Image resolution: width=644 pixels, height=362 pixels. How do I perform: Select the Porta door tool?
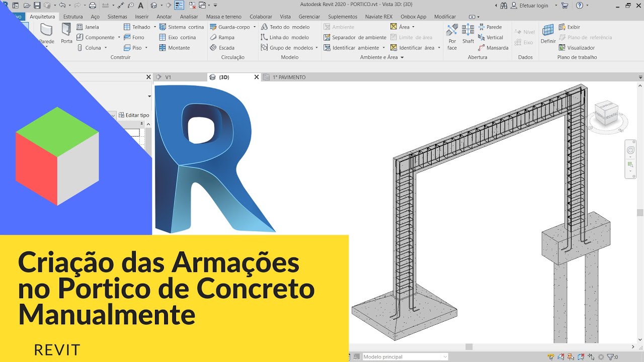[66, 33]
